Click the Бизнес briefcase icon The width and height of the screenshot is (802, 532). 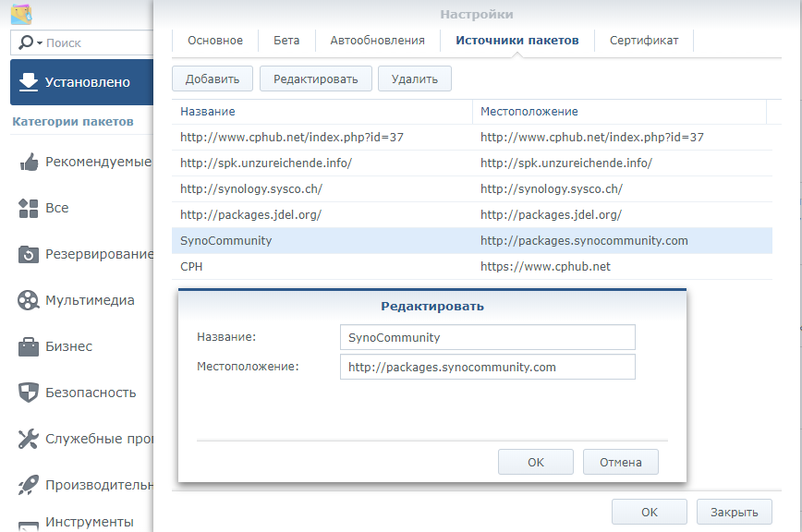click(28, 346)
